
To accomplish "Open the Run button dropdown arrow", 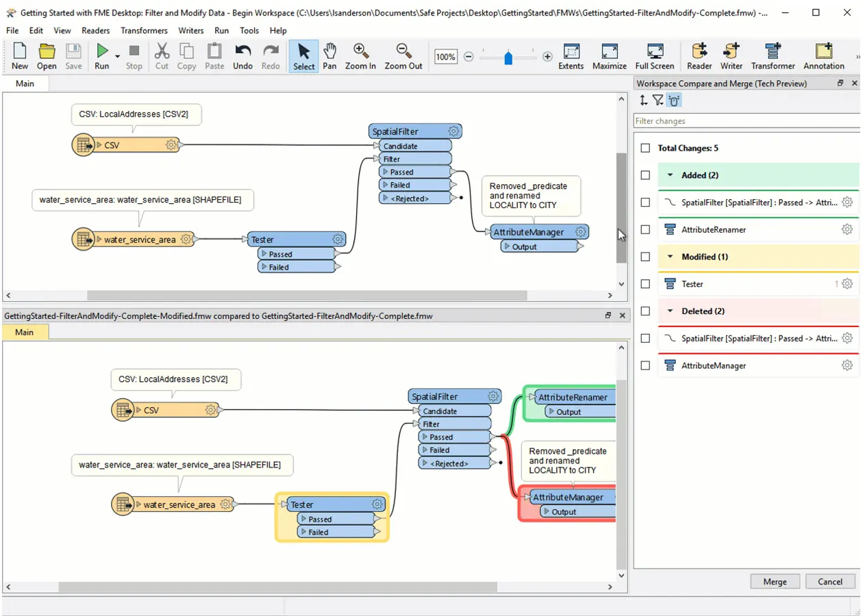I will click(117, 56).
